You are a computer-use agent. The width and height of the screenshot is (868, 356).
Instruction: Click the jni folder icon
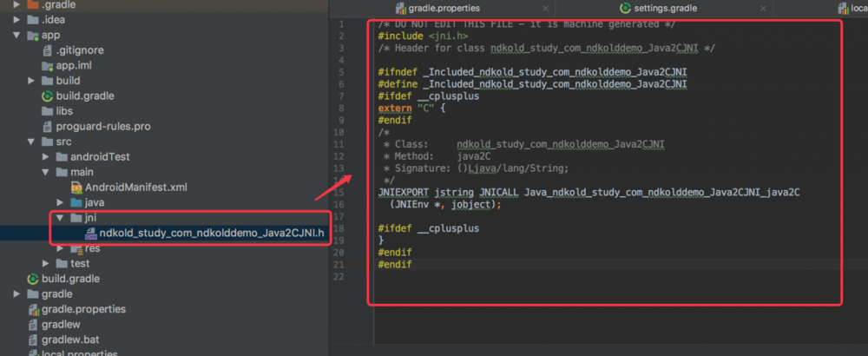click(x=76, y=218)
